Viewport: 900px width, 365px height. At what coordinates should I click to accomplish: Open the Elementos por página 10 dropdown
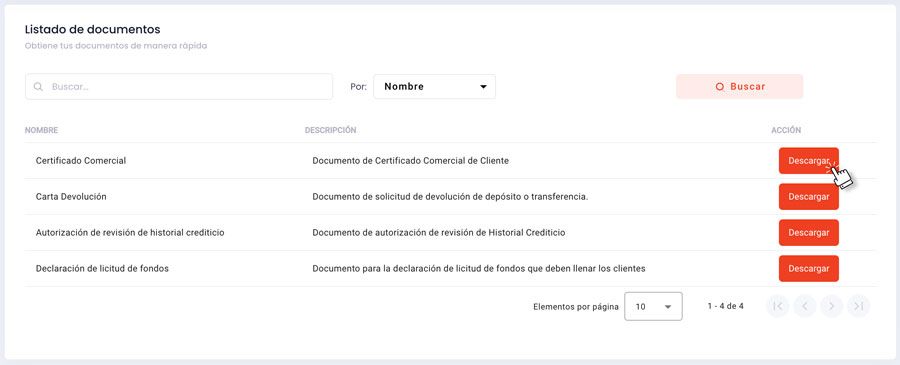pos(653,306)
